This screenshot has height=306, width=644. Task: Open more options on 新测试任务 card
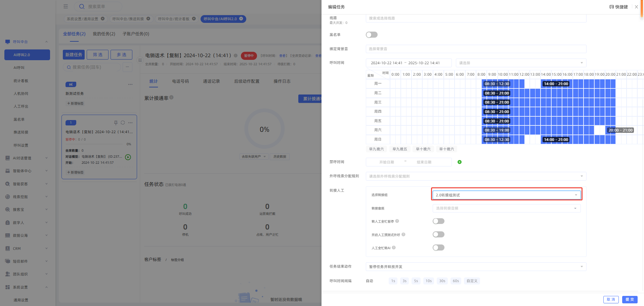[x=130, y=84]
